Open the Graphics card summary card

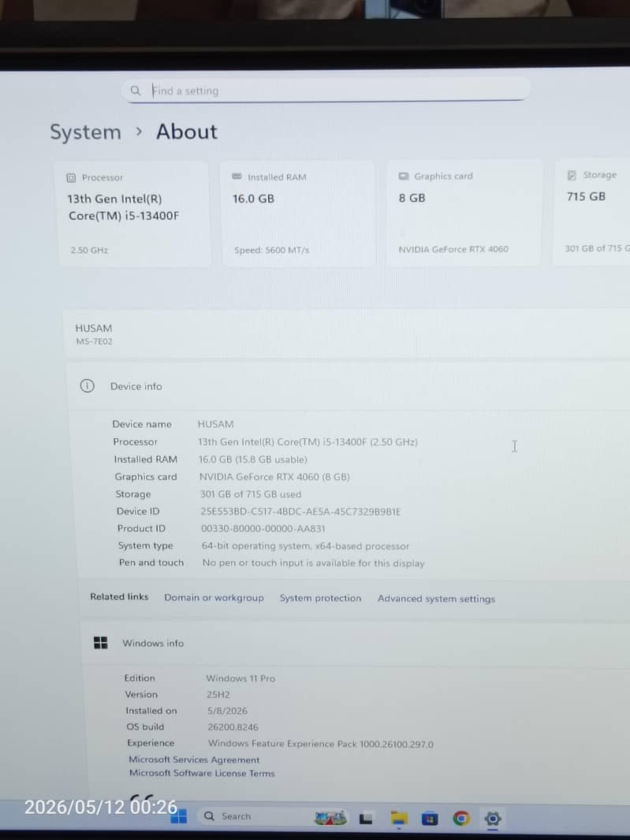464,212
